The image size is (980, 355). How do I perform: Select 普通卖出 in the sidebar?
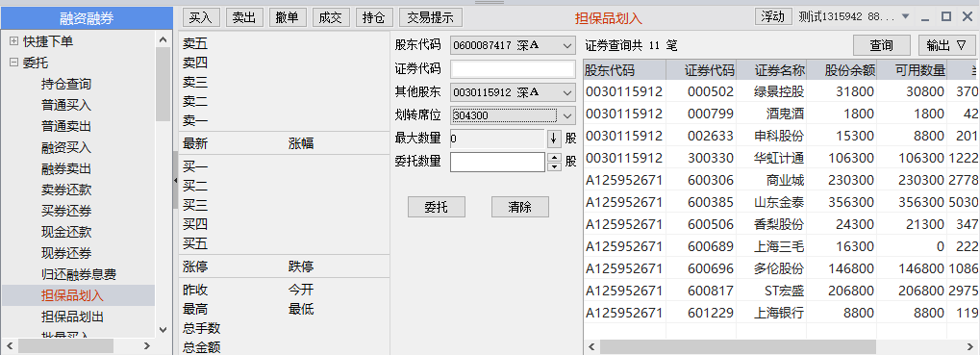66,126
